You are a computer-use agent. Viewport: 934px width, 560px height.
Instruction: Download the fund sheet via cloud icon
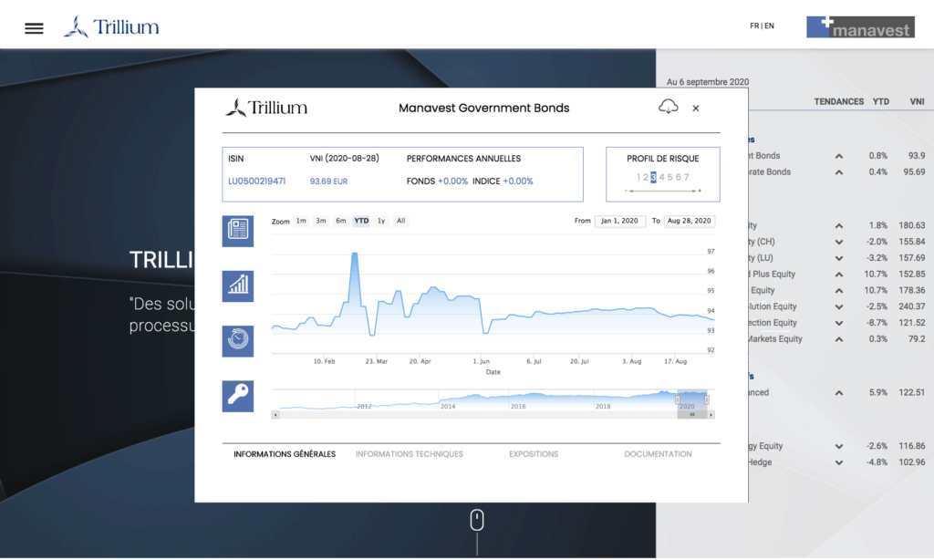pos(669,108)
